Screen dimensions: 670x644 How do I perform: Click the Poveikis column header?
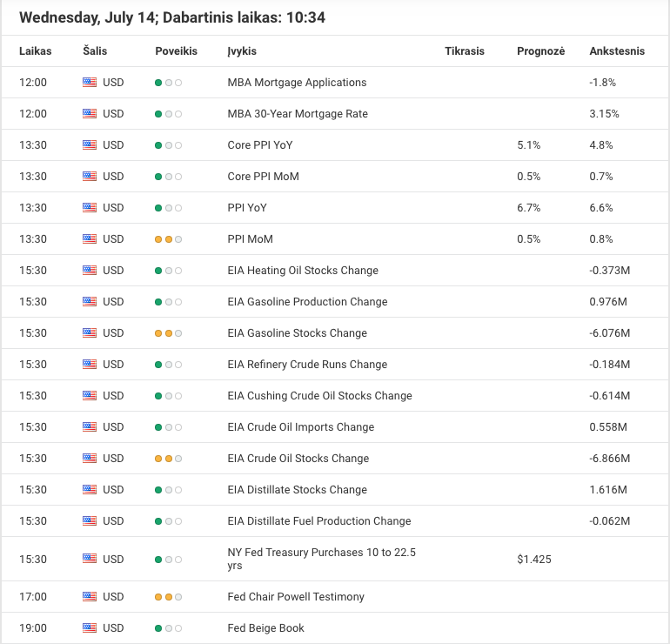pos(176,50)
